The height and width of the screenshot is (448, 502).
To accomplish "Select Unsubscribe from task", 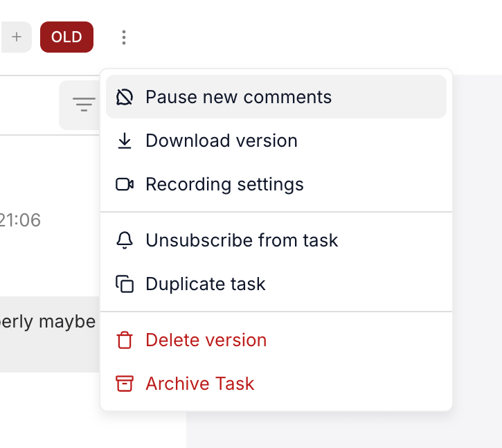I will pos(242,240).
